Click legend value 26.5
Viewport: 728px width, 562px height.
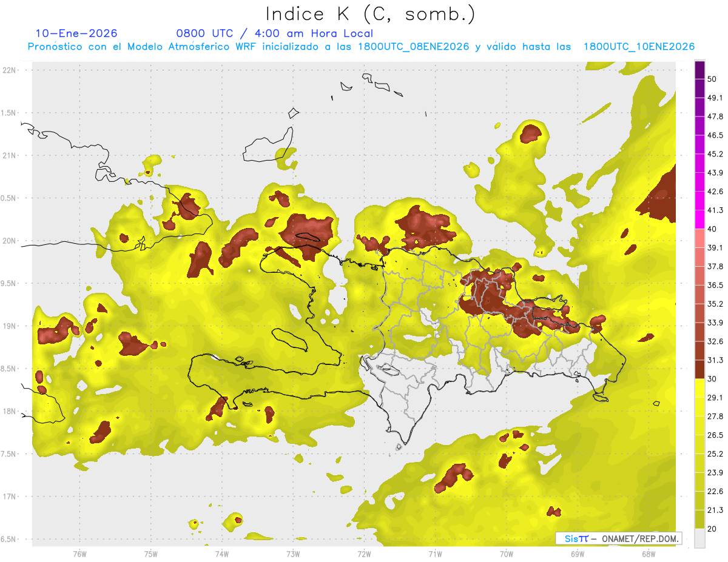point(715,435)
